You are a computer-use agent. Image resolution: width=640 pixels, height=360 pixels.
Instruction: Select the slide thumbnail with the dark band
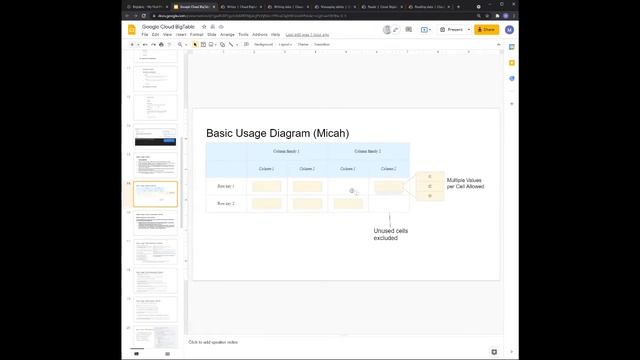click(x=156, y=136)
